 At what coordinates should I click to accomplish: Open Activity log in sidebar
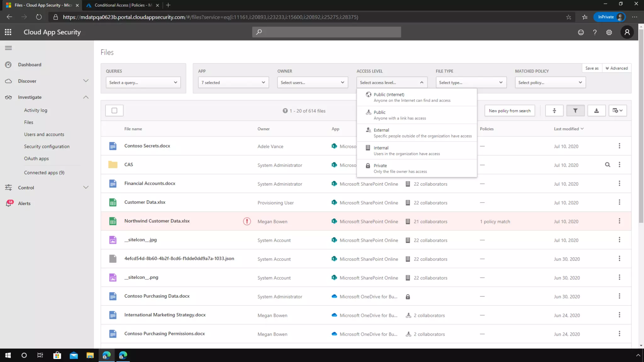click(x=36, y=110)
